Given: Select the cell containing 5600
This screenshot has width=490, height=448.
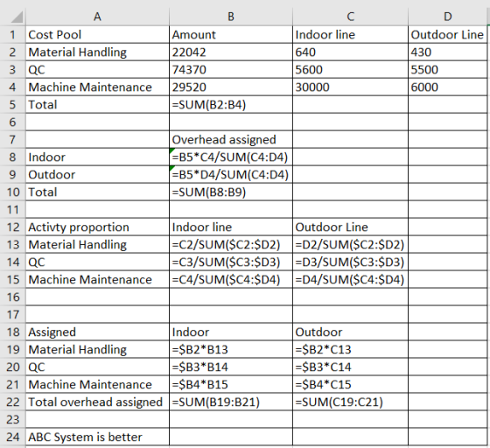Looking at the screenshot, I should click(x=350, y=69).
